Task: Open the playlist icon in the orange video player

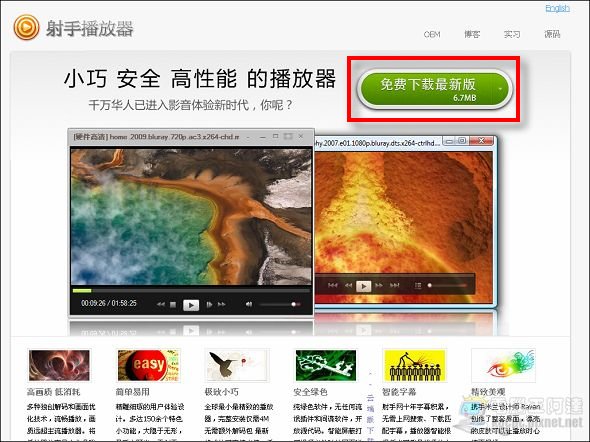Action: click(x=418, y=286)
